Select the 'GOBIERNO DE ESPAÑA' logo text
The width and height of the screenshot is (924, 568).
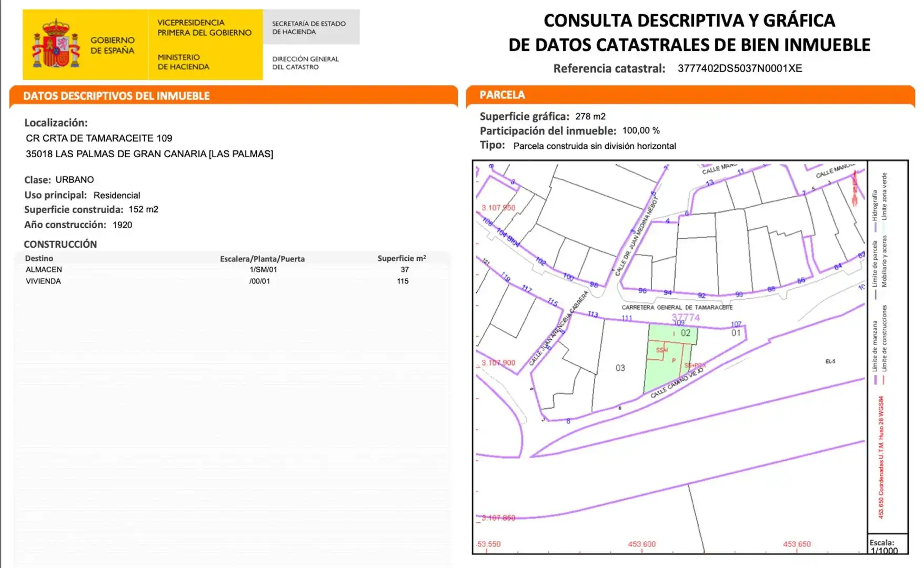112,45
